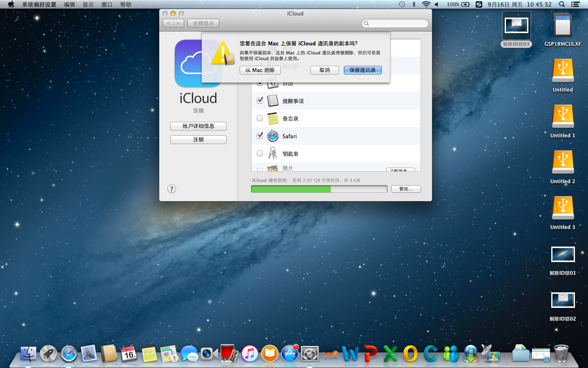Open iBooks orange book icon in dock

click(269, 354)
